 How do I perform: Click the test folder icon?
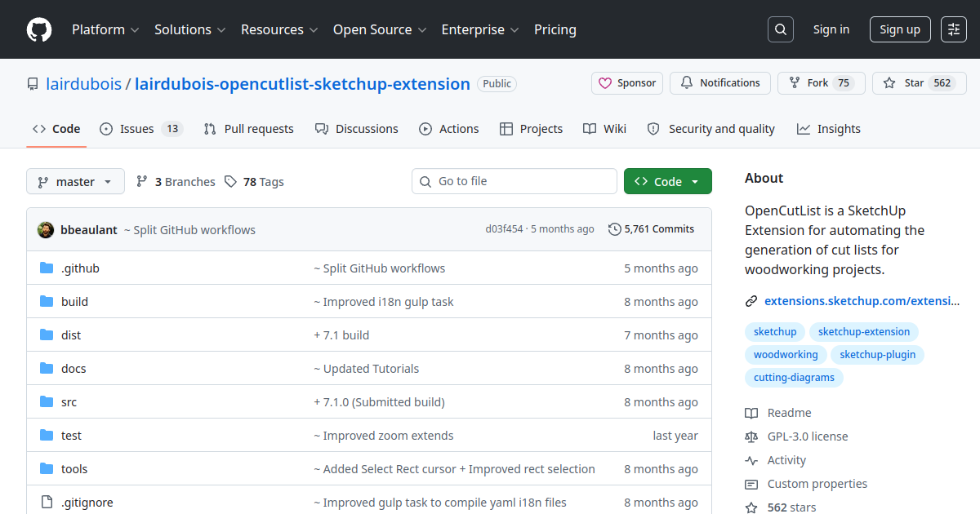click(x=47, y=436)
